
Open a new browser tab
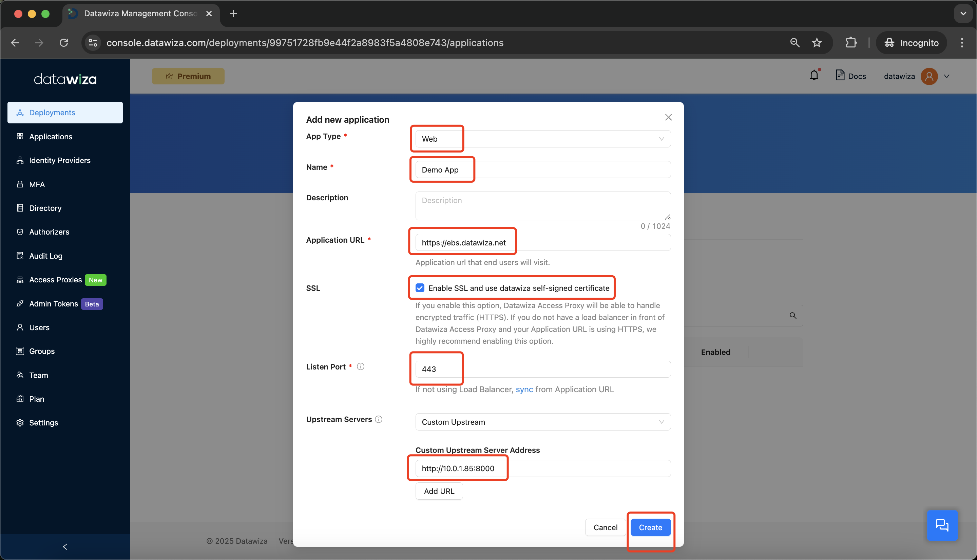[233, 14]
